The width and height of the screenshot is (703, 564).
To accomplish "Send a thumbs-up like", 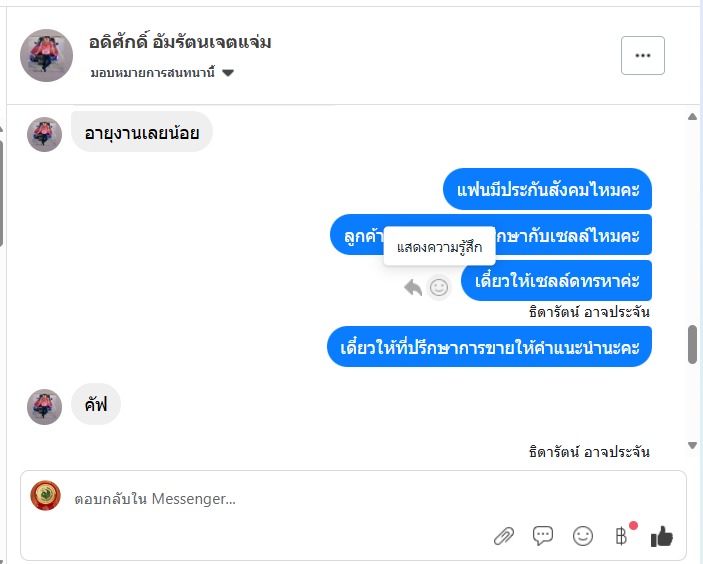I will click(661, 537).
